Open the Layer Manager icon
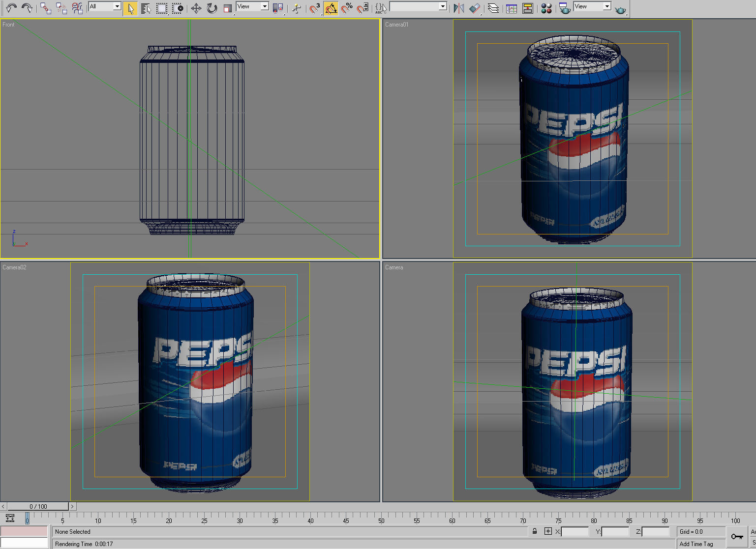Viewport: 756px width, 549px height. click(x=493, y=8)
